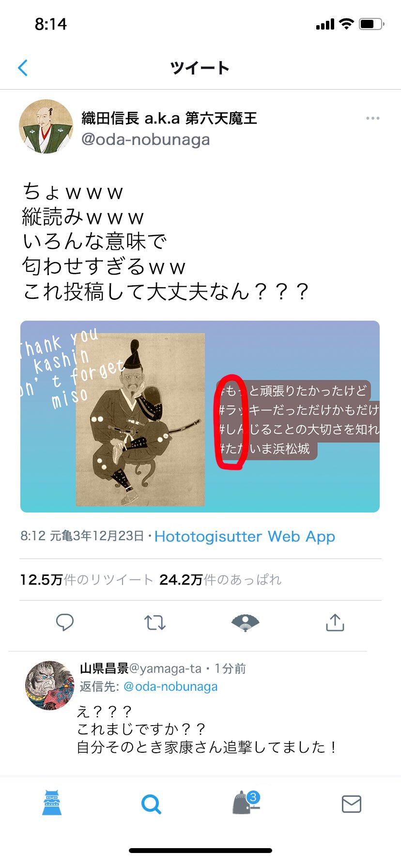Screen dimensions: 401x868
Task: Tap the reply speech bubble icon
Action: click(65, 622)
